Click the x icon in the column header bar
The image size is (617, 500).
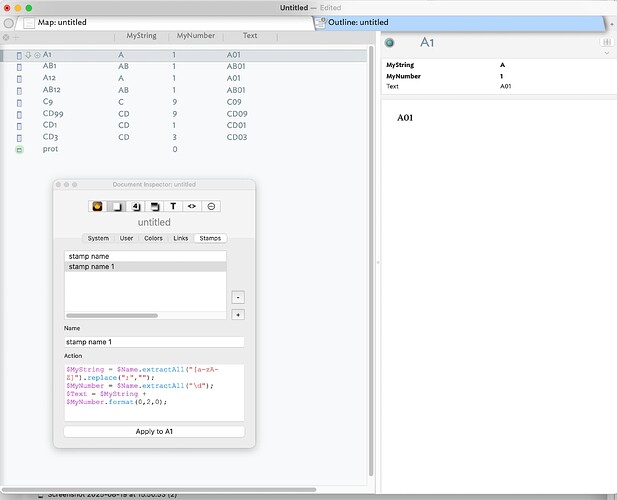pos(6,37)
